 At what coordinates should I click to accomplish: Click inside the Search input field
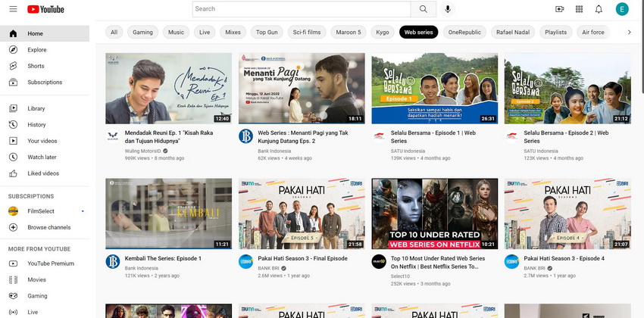click(302, 9)
